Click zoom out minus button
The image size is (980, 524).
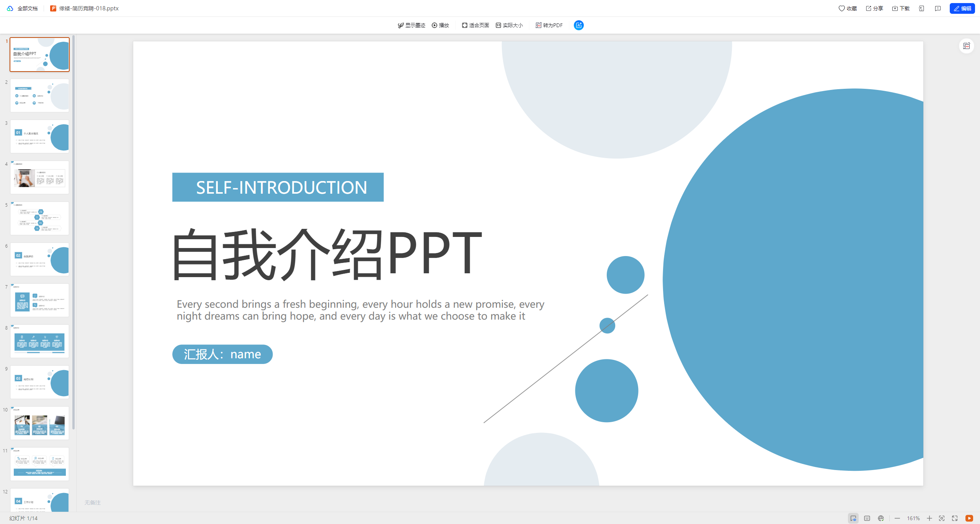897,518
